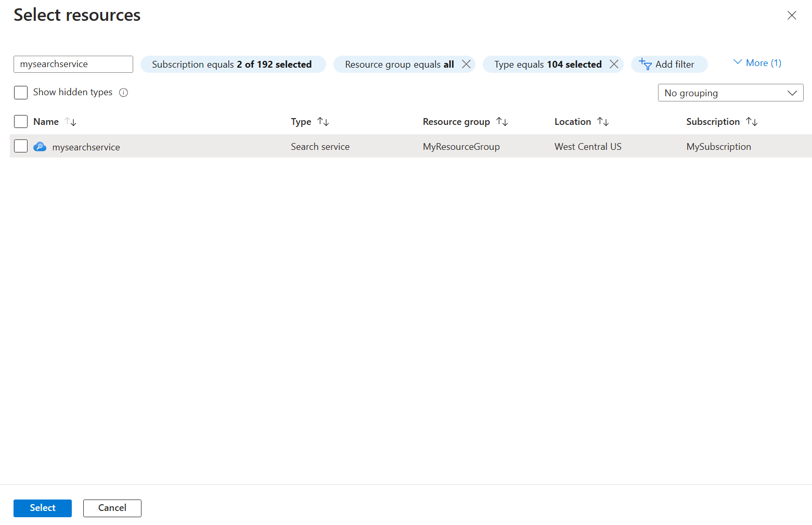Sort the list by the Name column
812x525 pixels.
click(x=71, y=122)
